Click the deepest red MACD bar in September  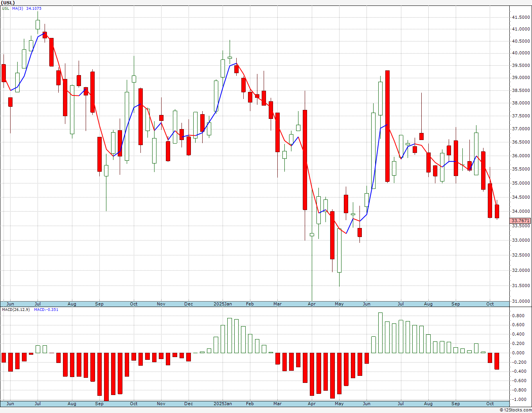[106, 377]
